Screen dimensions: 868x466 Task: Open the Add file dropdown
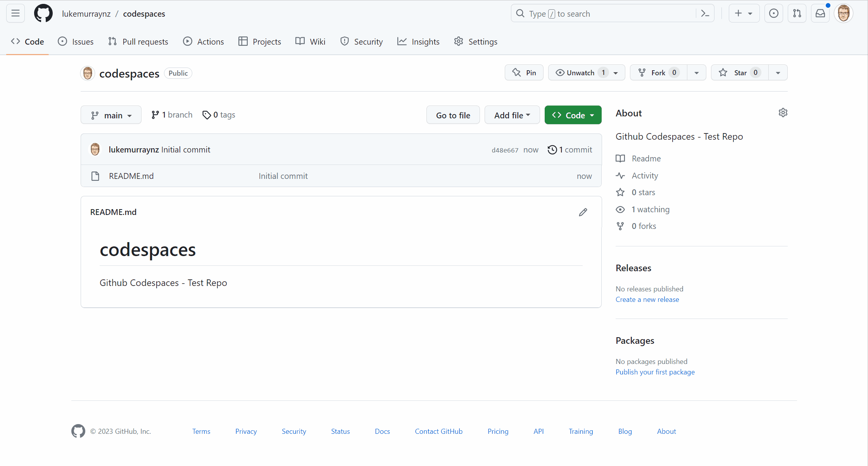512,115
